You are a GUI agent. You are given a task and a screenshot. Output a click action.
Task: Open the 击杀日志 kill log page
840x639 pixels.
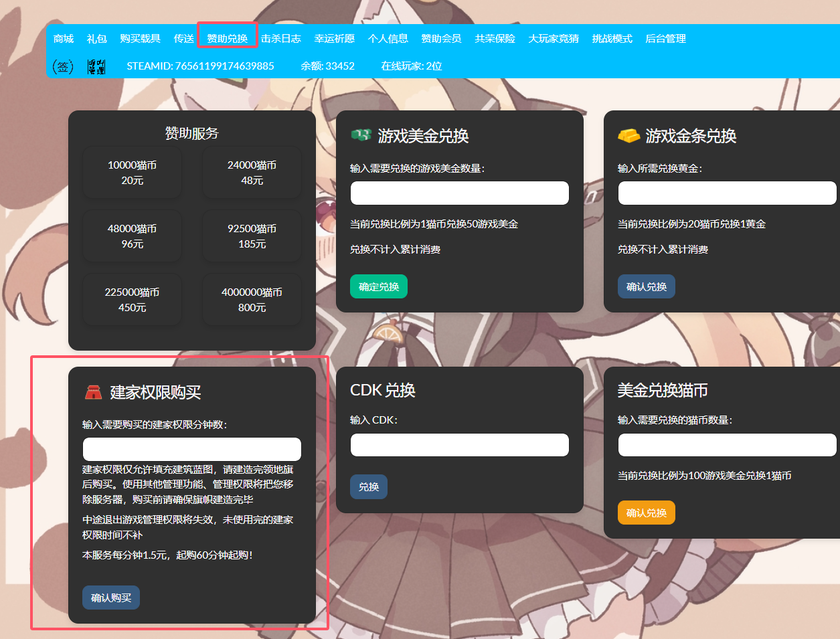[281, 39]
